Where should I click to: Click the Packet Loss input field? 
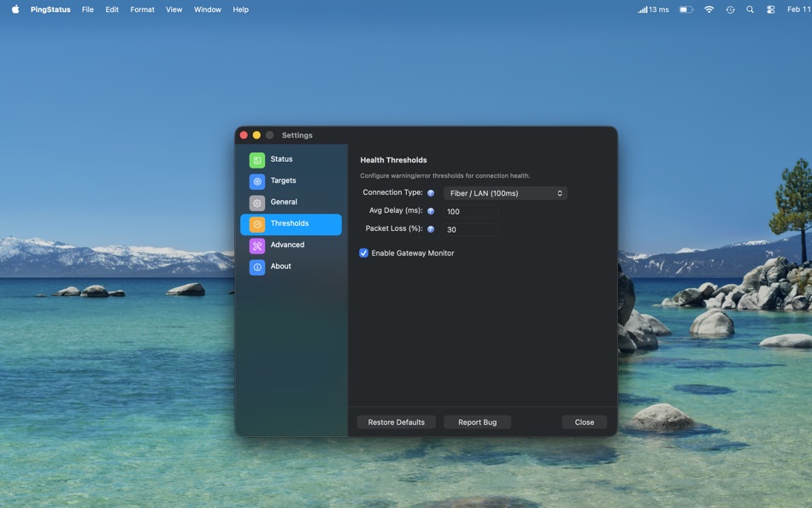(472, 229)
